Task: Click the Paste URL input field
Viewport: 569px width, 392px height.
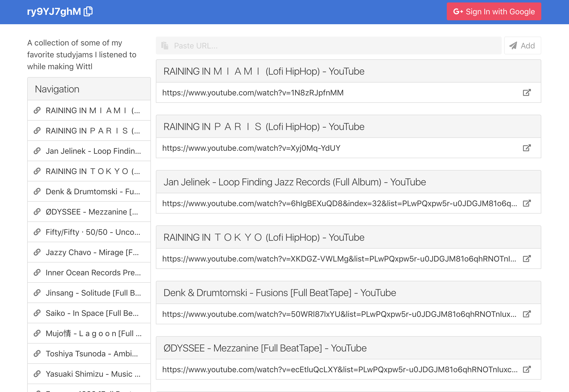Action: tap(329, 45)
